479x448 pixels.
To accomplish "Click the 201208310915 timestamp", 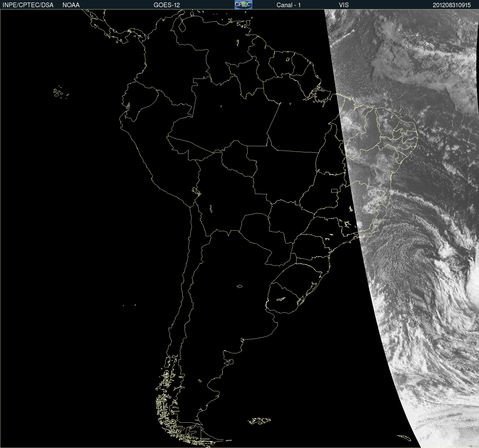I will 452,5.
